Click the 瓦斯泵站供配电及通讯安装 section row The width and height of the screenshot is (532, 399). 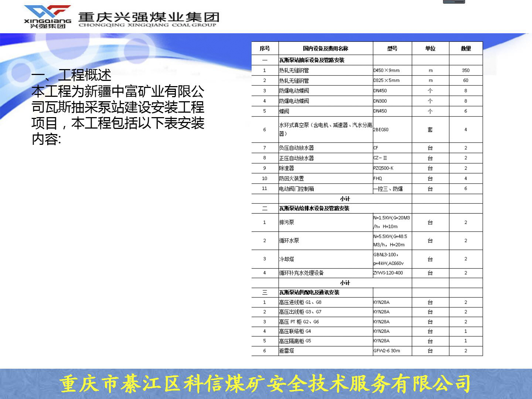click(309, 292)
